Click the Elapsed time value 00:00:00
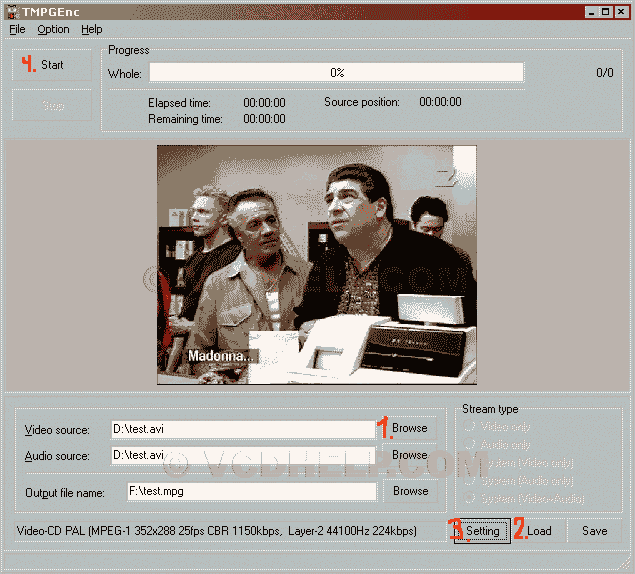 click(264, 102)
